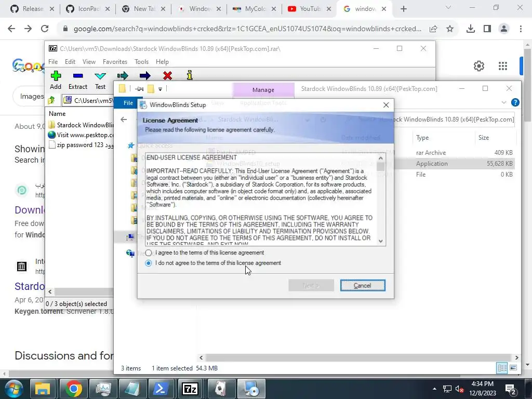
Task: Click the Chrome profile avatar icon
Action: pos(504,29)
